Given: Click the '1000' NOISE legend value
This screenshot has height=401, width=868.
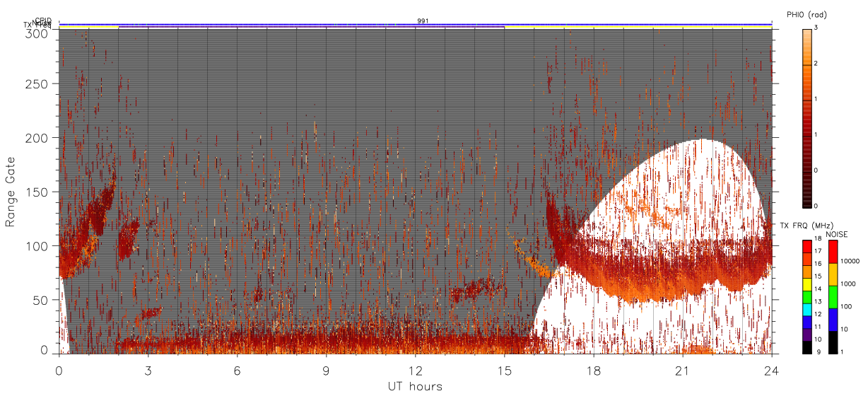Looking at the screenshot, I should (848, 284).
